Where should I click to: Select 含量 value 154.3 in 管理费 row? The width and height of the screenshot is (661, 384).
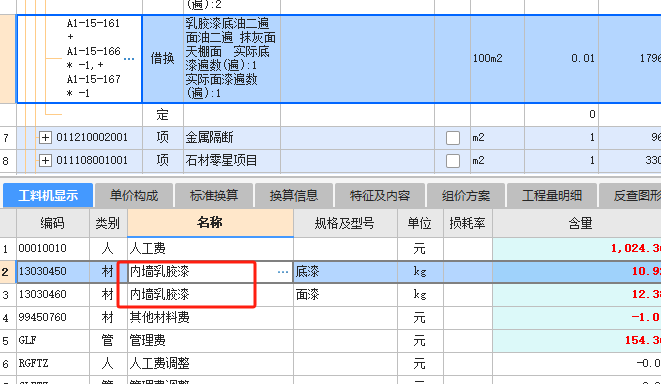(577, 341)
